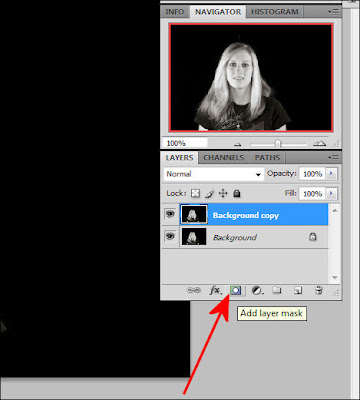Image resolution: width=360 pixels, height=400 pixels.
Task: Click the Delete layer trash icon
Action: (319, 290)
